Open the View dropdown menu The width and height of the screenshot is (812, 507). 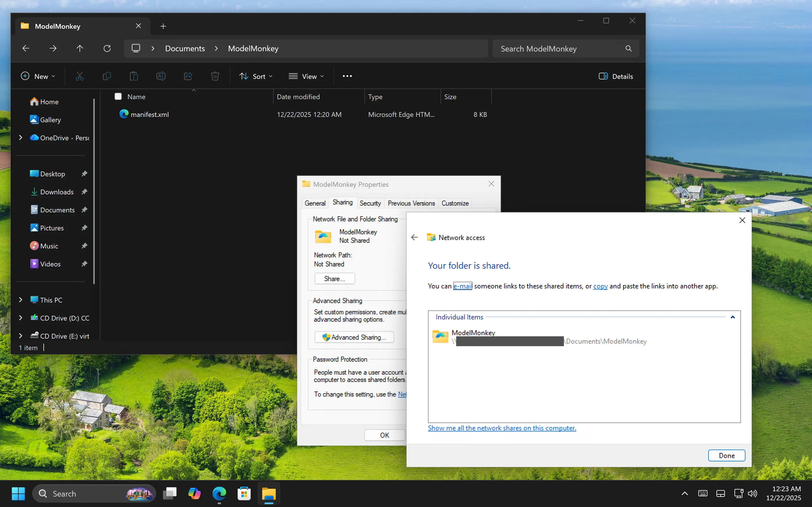click(x=306, y=76)
